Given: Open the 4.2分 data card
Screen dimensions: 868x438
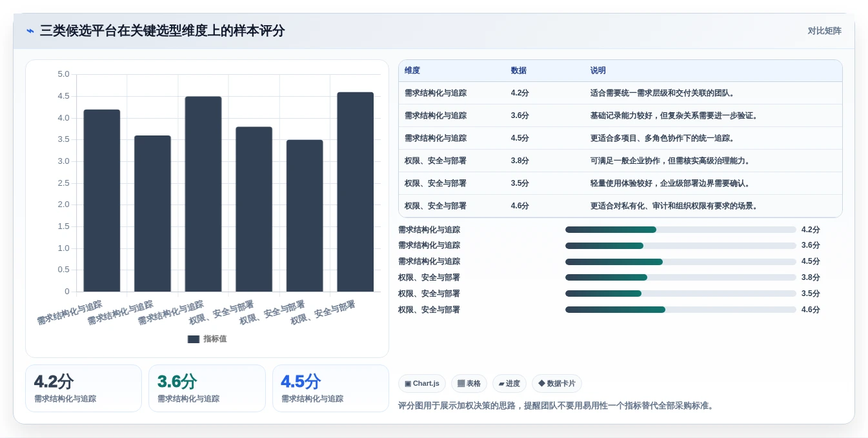Looking at the screenshot, I should [83, 388].
